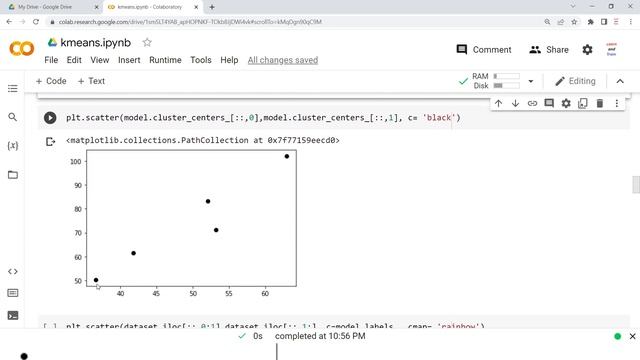
Task: Open the Comment panel
Action: click(x=484, y=50)
